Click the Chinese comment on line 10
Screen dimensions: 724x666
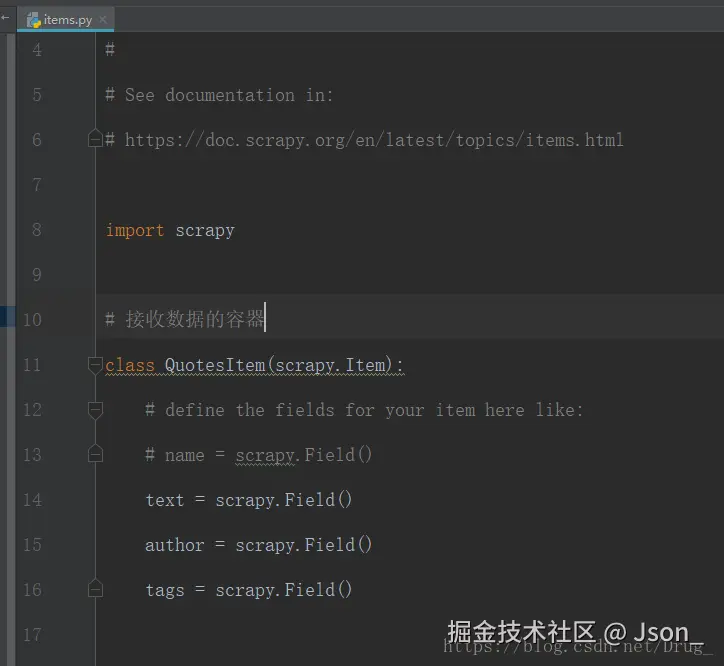point(185,319)
